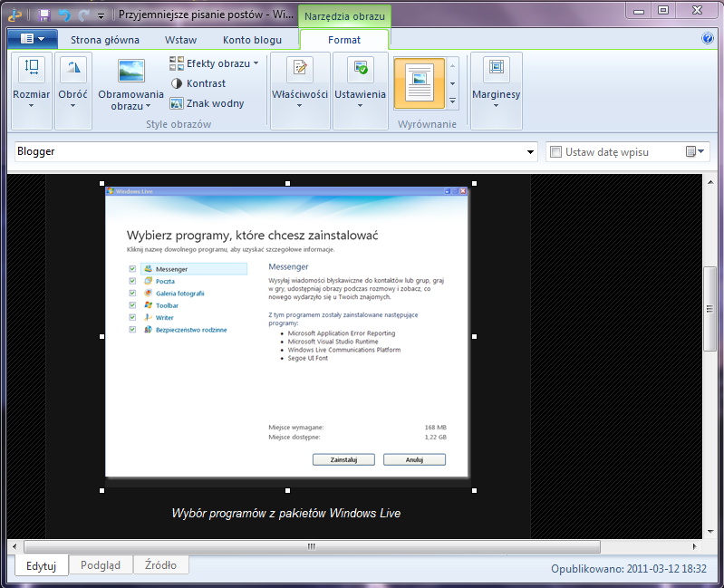The width and height of the screenshot is (724, 588).
Task: Open the help question mark icon
Action: [708, 38]
